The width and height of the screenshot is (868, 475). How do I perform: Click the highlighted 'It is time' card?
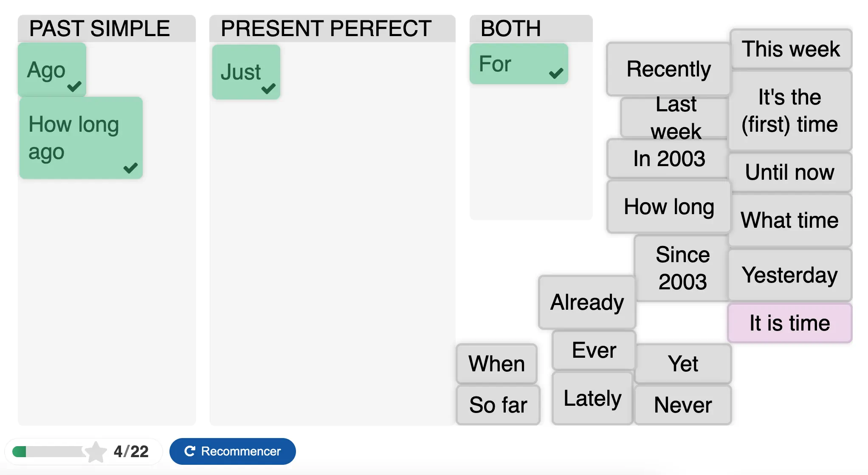(x=790, y=323)
